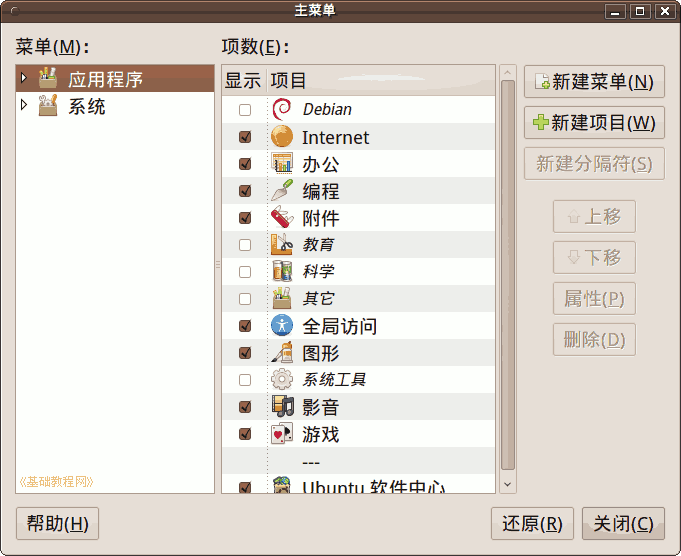Click the 帮助(H) help button
681x556 pixels.
click(x=57, y=523)
